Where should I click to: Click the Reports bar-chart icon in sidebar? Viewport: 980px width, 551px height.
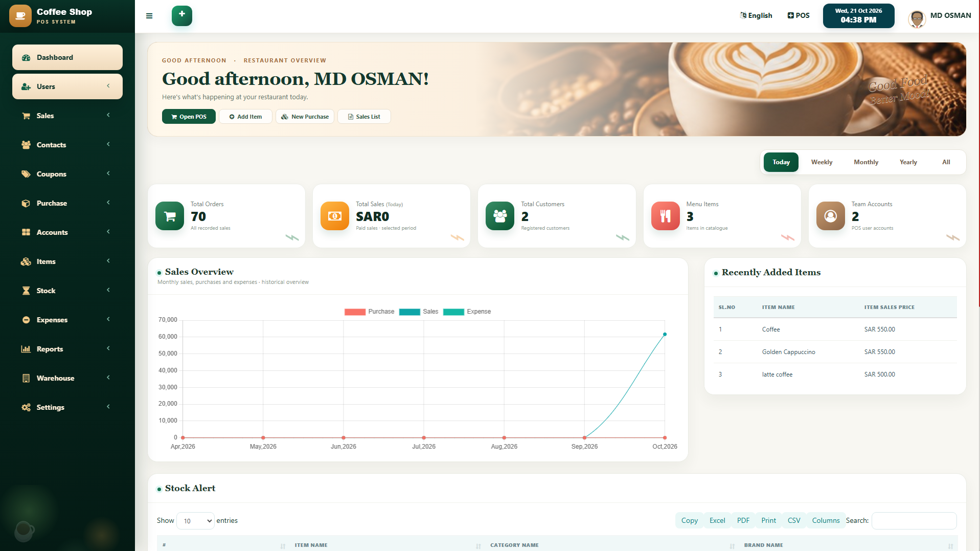pyautogui.click(x=26, y=349)
